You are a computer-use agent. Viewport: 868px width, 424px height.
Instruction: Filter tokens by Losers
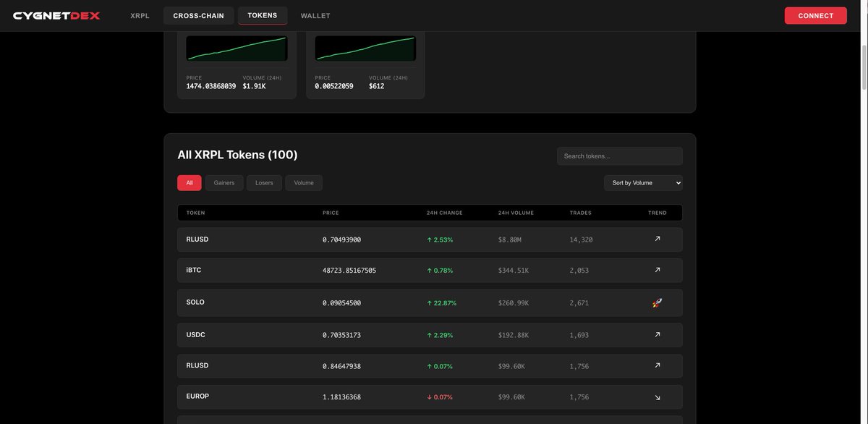click(264, 183)
